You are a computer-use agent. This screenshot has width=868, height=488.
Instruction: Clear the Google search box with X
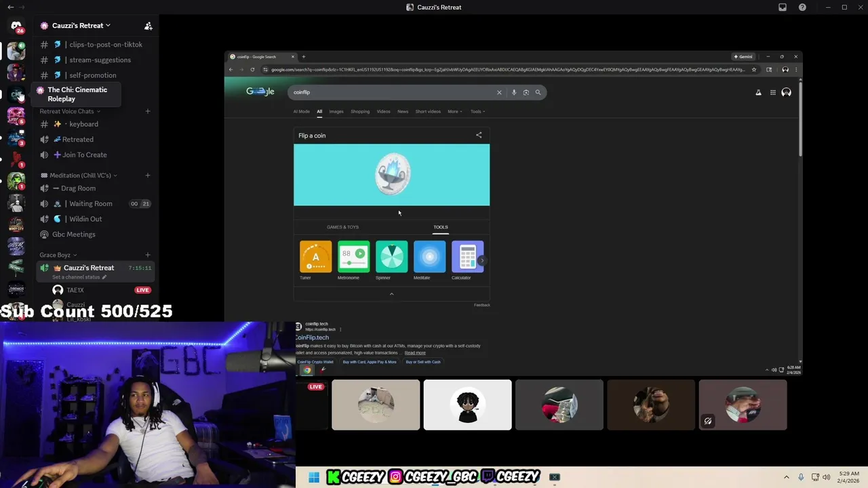pyautogui.click(x=499, y=92)
